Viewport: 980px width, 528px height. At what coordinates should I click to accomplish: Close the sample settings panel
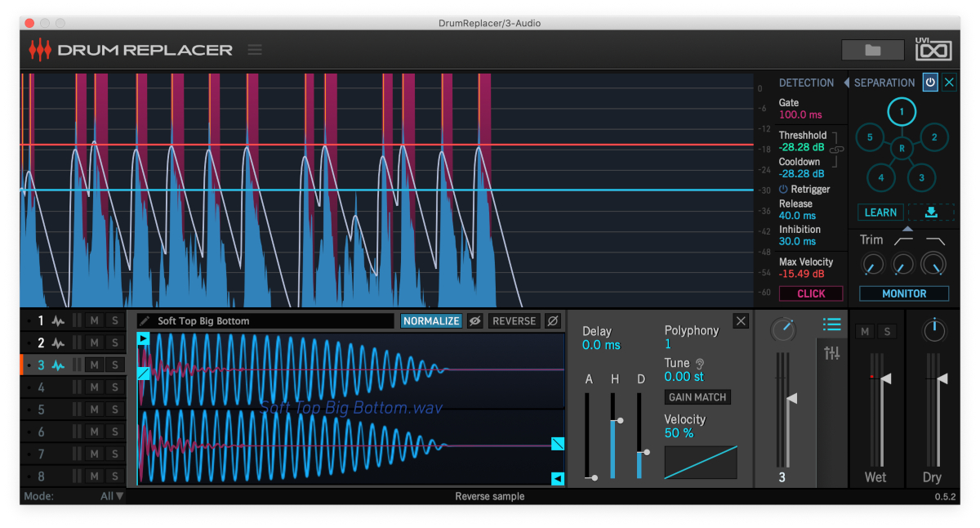click(741, 321)
